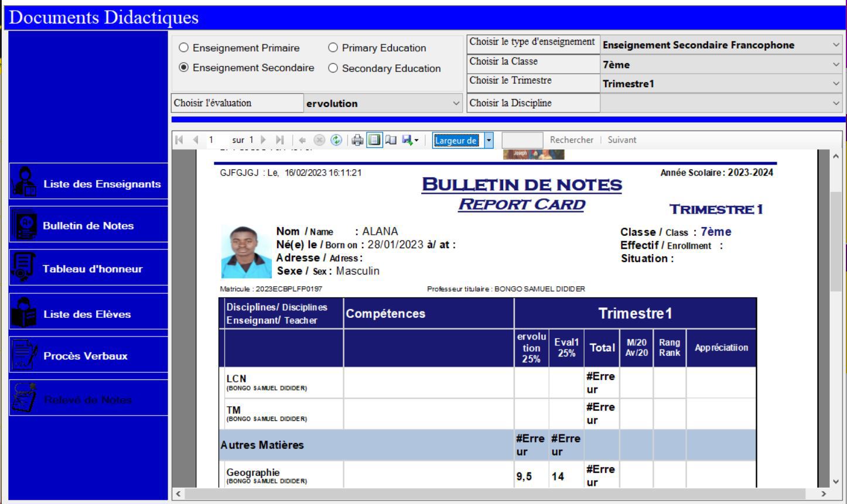Refresh the report viewer
Screen dimensions: 847x504
336,140
